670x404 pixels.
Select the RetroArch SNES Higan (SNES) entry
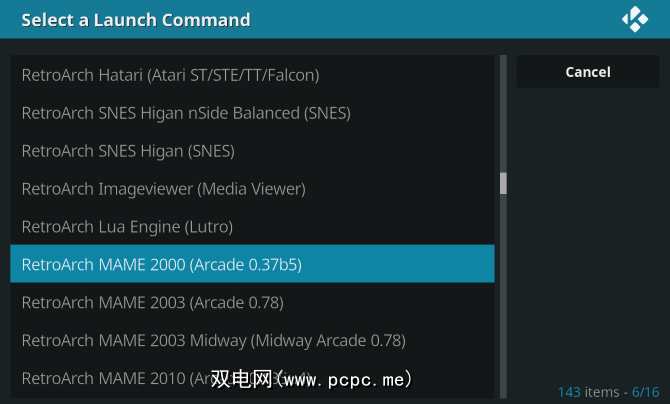tap(128, 151)
